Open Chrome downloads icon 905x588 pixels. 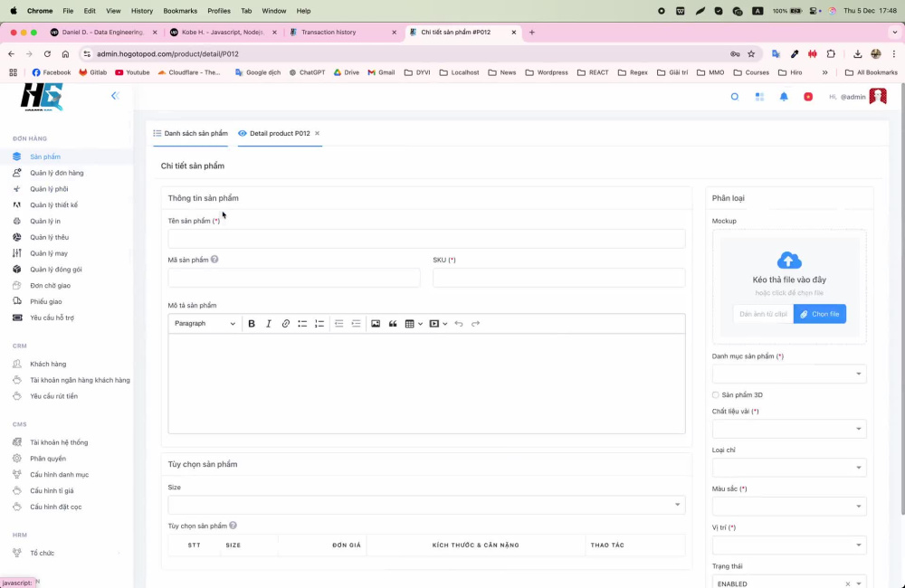point(858,53)
